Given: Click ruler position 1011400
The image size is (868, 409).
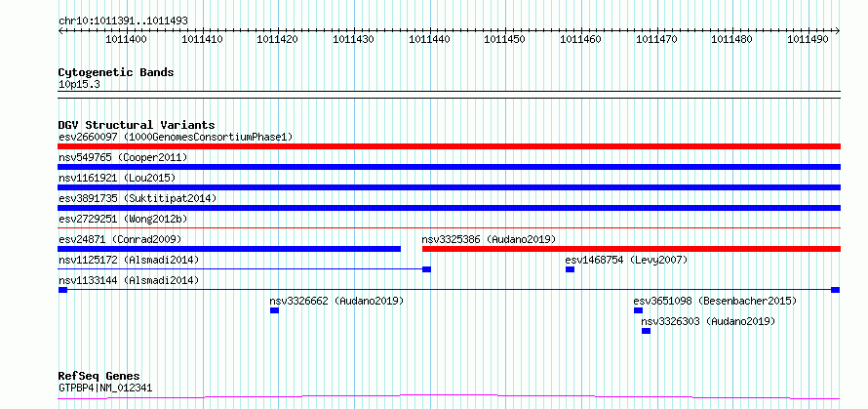Looking at the screenshot, I should point(126,39).
